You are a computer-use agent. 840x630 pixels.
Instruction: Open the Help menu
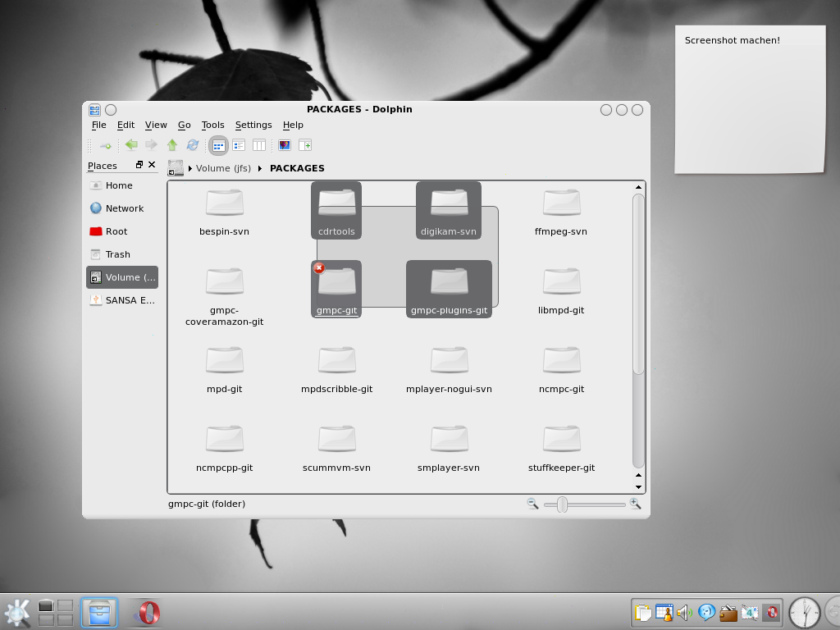pos(293,125)
